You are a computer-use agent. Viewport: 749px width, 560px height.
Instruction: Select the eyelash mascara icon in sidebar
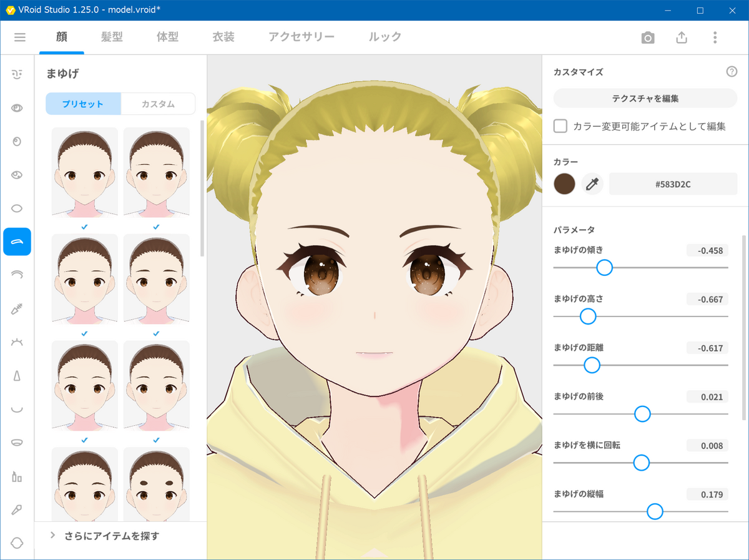17,308
